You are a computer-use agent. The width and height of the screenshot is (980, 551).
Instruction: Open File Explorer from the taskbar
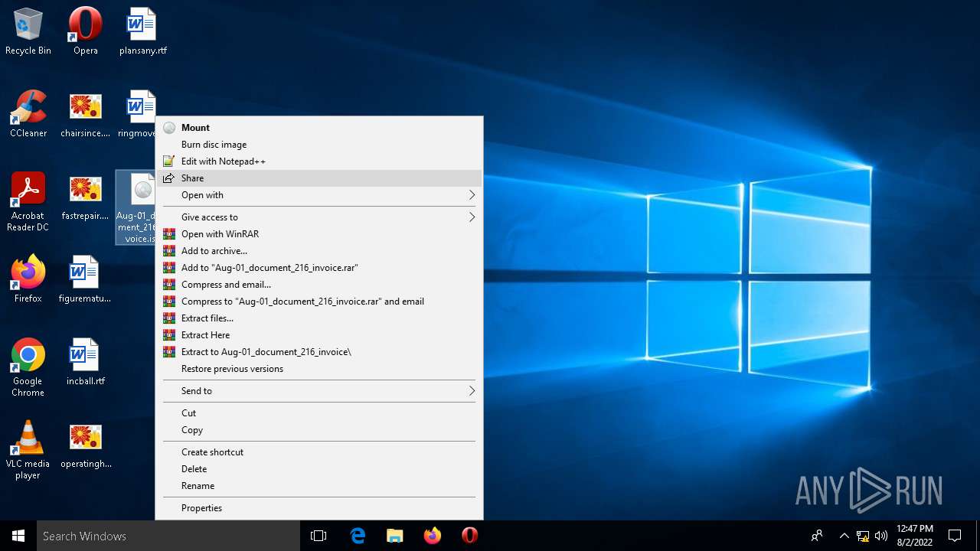pos(395,536)
